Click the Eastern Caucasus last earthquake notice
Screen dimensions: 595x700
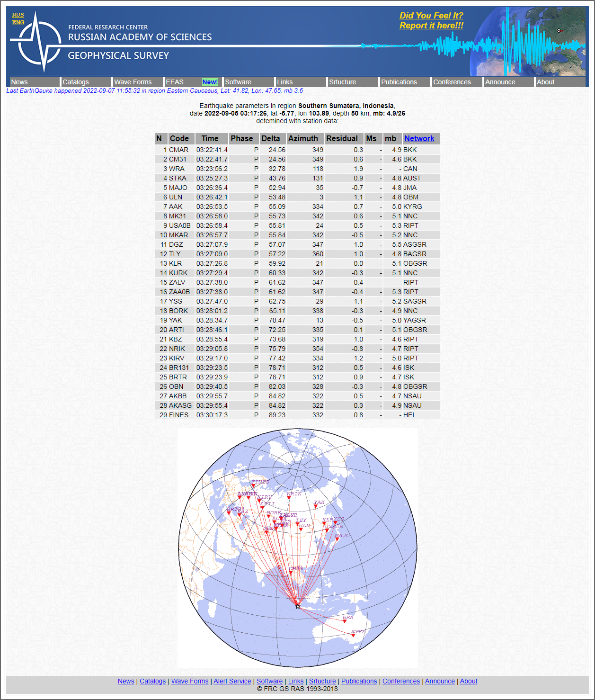tap(152, 90)
